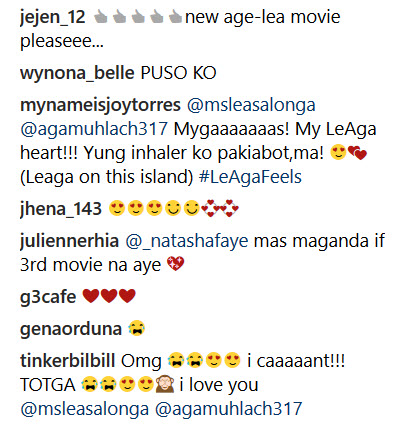The width and height of the screenshot is (395, 428).
Task: Click username mynameisjoytorres
Action: click(x=100, y=106)
